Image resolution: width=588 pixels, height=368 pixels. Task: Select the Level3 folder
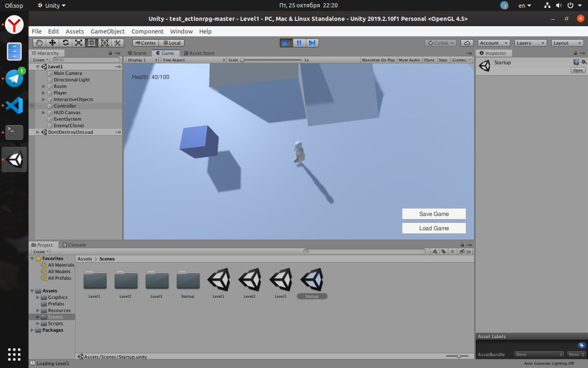pyautogui.click(x=157, y=280)
